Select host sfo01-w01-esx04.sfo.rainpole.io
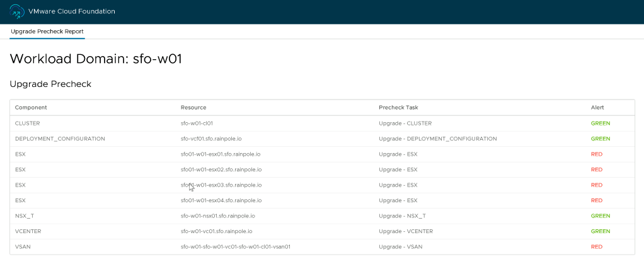Image resolution: width=644 pixels, height=264 pixels. click(x=221, y=200)
